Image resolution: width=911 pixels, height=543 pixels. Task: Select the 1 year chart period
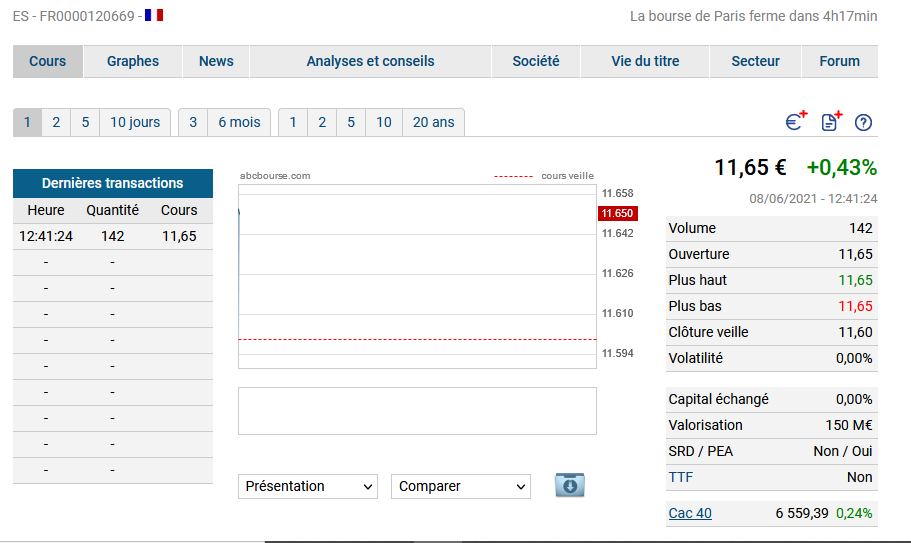coord(293,123)
